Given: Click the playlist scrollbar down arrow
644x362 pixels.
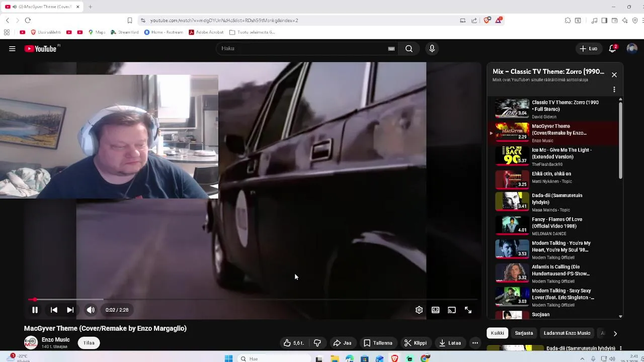Looking at the screenshot, I should tap(620, 317).
